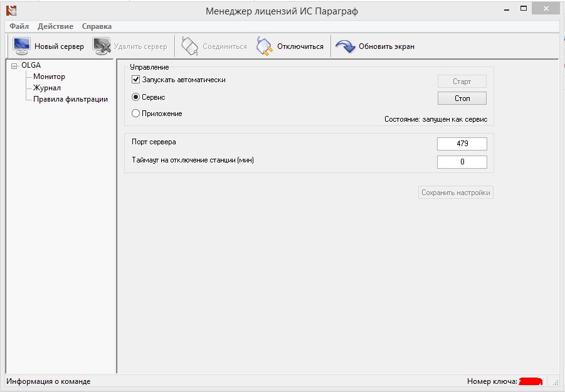Click the New Server monitor icon
Screen dimensions: 565x392
click(x=22, y=46)
